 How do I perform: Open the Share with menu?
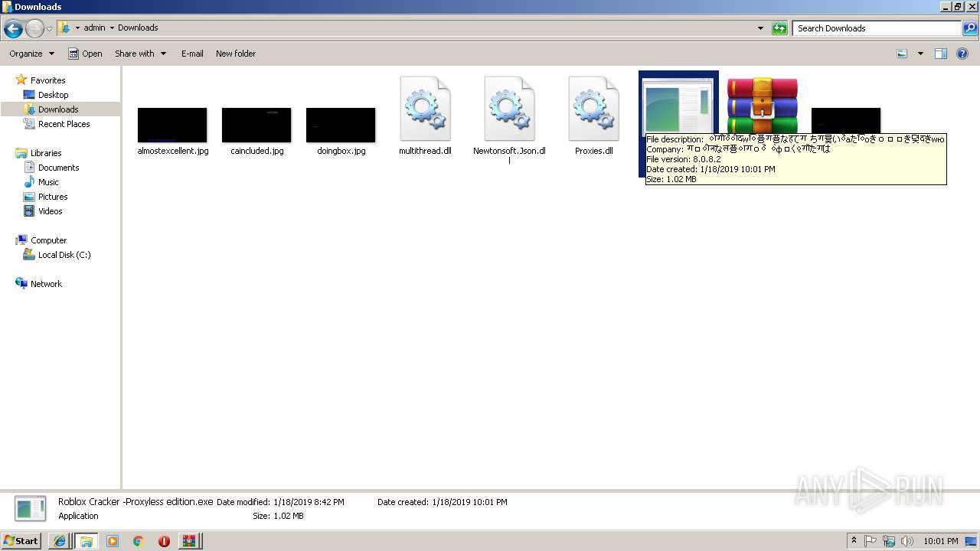(140, 54)
